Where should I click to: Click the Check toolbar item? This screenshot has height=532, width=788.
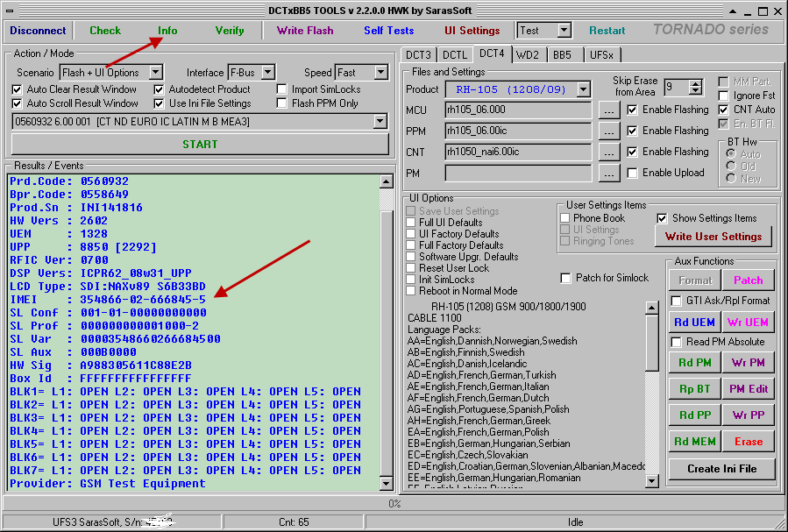[105, 31]
